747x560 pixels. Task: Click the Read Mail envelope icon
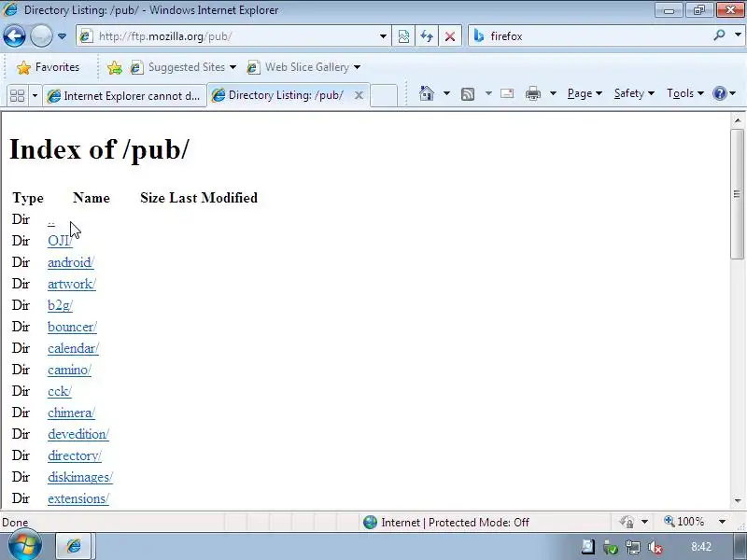click(507, 93)
